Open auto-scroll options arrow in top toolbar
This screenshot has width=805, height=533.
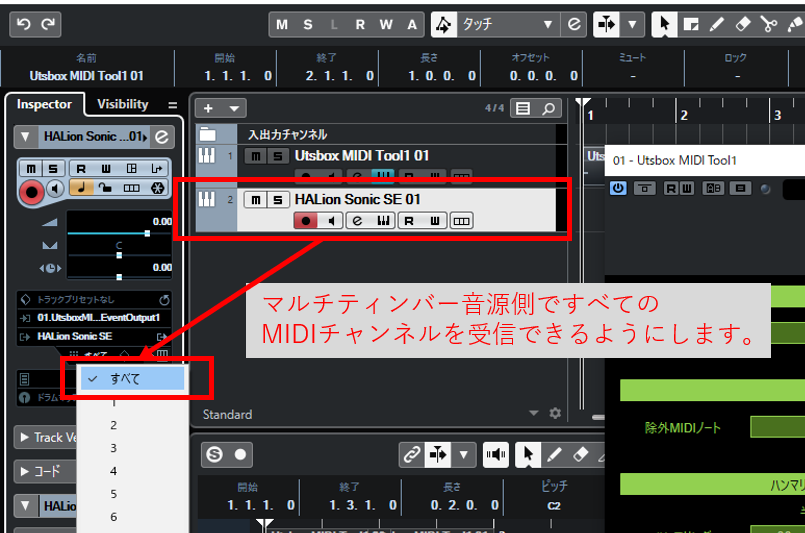(x=632, y=24)
